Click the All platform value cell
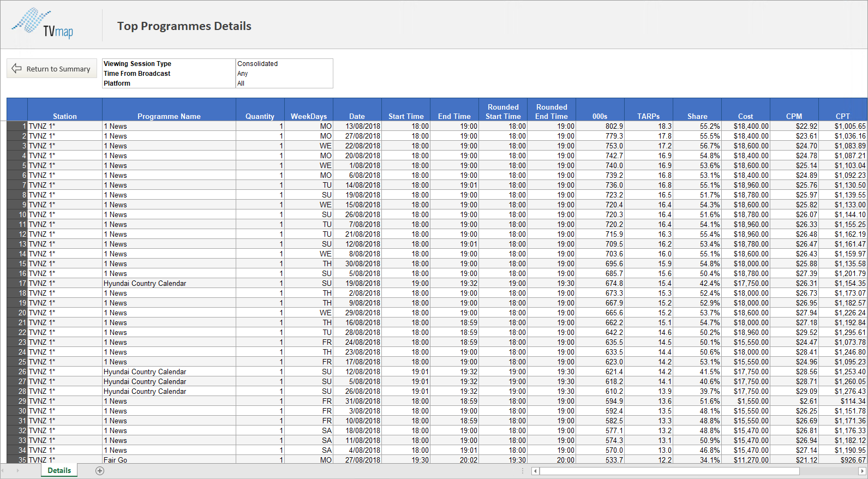 point(284,83)
